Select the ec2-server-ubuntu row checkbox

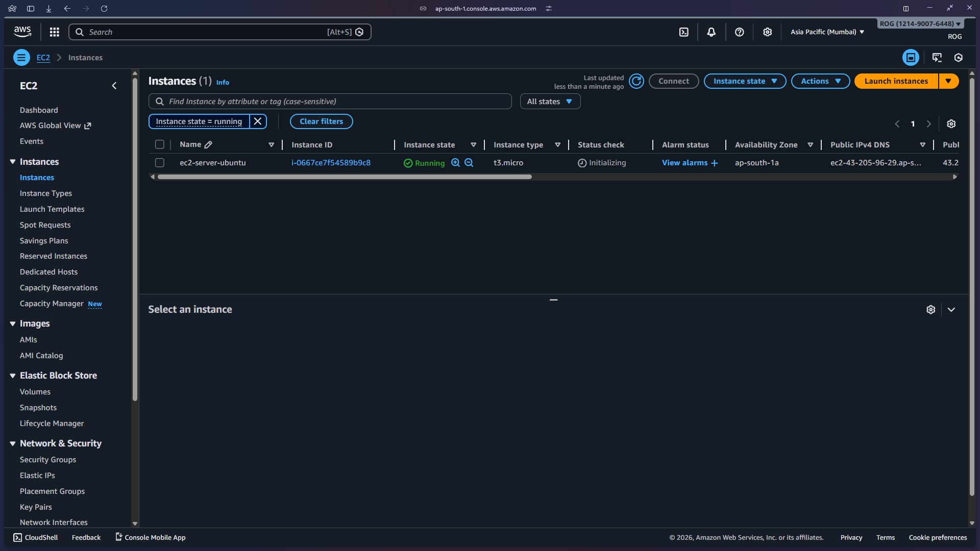pyautogui.click(x=160, y=163)
